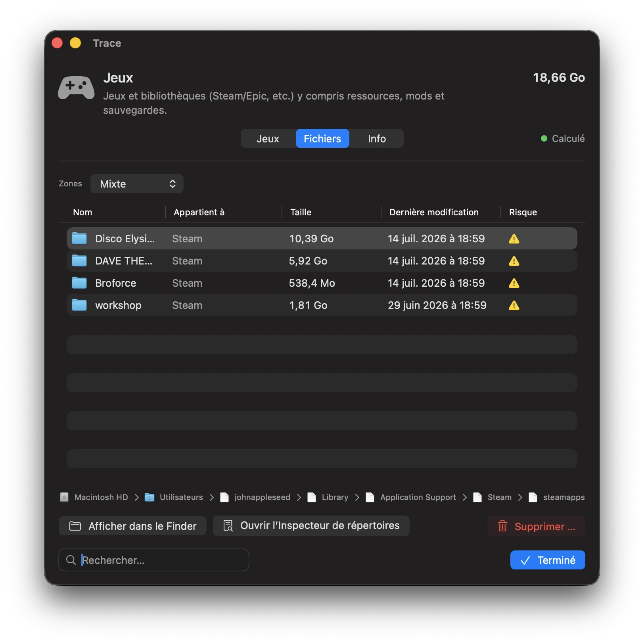Confirm with the Terminé button
644x644 pixels.
pos(548,560)
